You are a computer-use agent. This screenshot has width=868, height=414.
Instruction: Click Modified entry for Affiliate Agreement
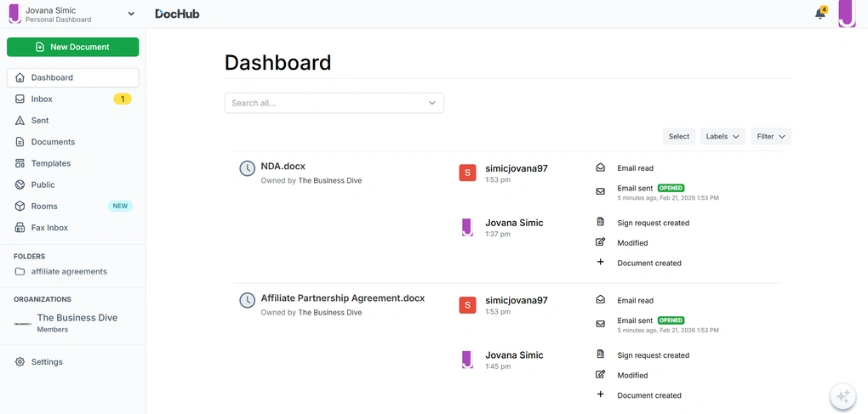click(632, 375)
